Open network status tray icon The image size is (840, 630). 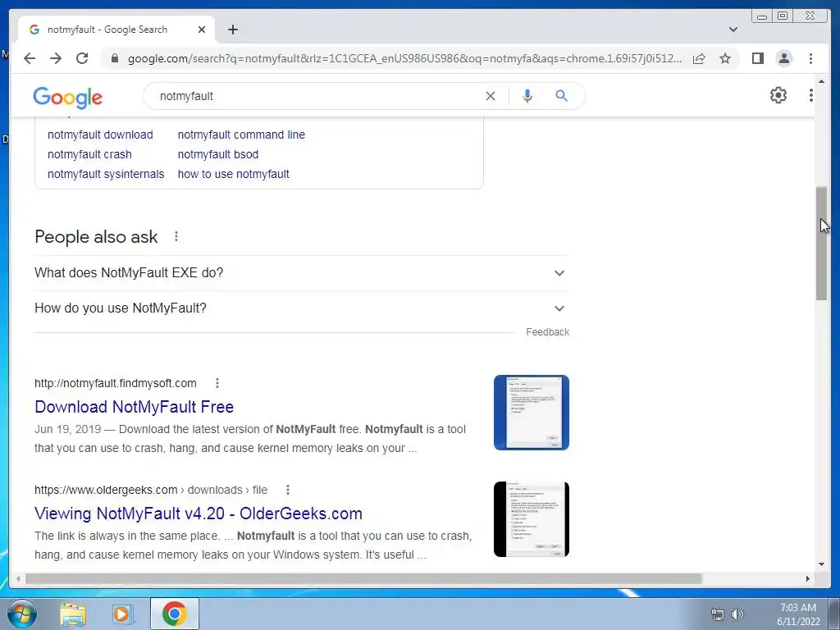(717, 614)
